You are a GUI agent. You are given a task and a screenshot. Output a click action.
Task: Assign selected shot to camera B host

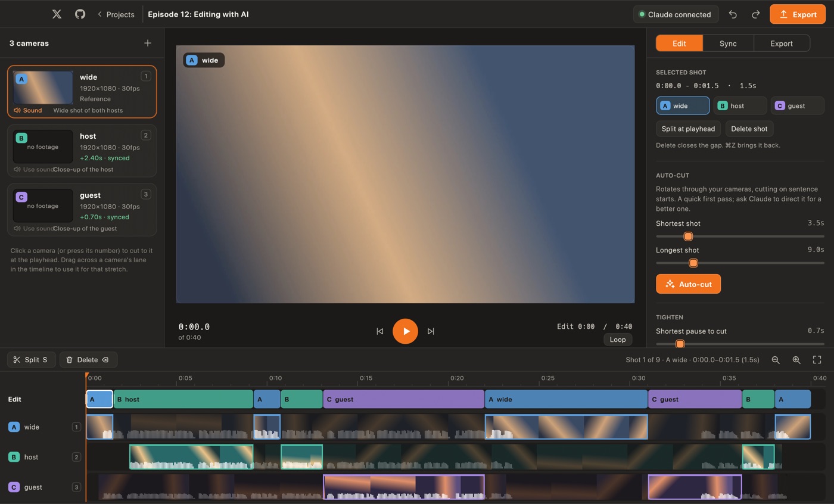[740, 105]
